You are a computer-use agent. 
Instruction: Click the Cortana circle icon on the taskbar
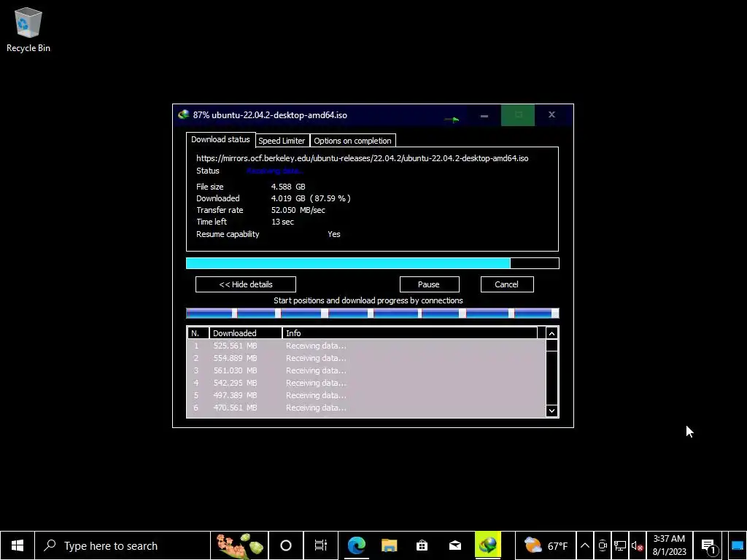pyautogui.click(x=286, y=545)
